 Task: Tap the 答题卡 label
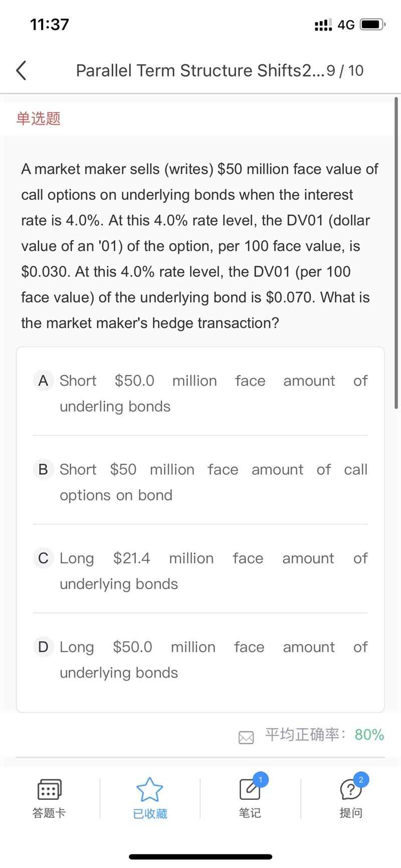click(49, 813)
